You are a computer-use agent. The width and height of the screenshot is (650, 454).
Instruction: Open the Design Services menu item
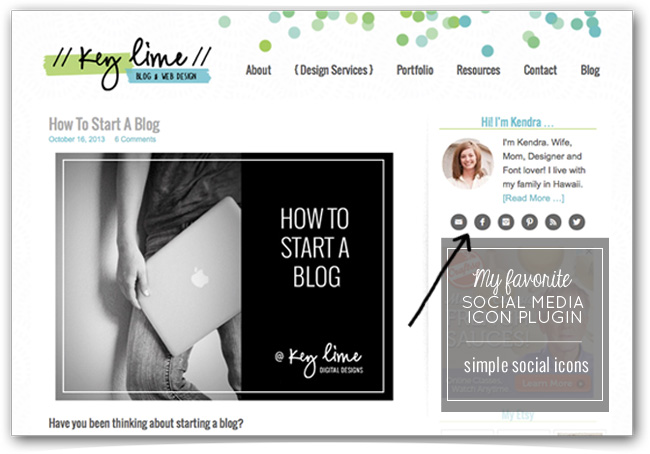(x=334, y=70)
